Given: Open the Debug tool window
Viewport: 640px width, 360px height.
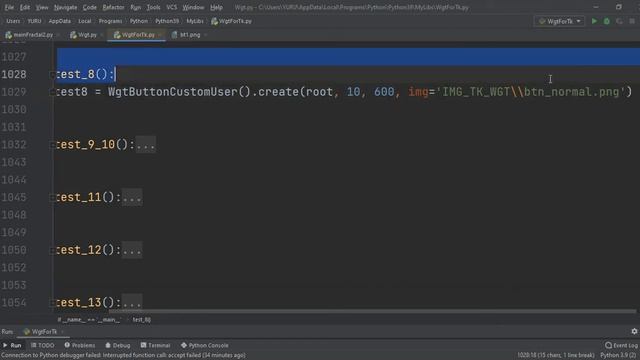Looking at the screenshot, I should click(x=118, y=345).
